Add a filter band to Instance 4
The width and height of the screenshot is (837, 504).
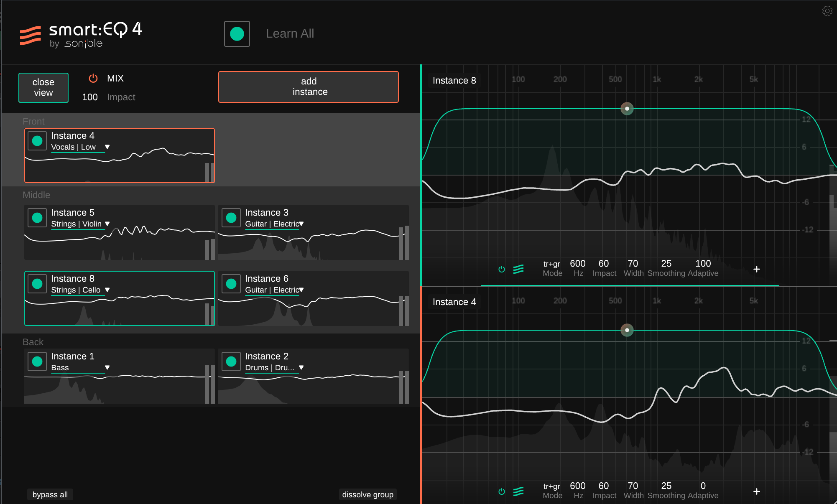(x=757, y=491)
